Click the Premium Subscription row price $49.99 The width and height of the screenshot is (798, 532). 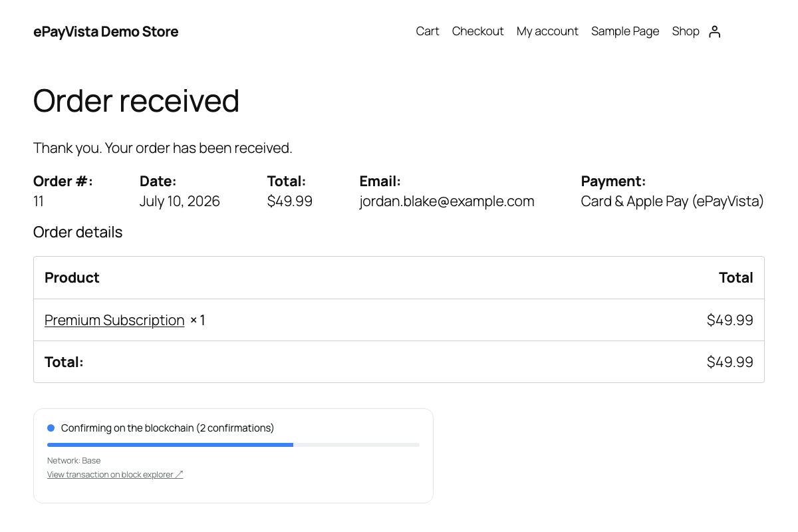click(730, 320)
